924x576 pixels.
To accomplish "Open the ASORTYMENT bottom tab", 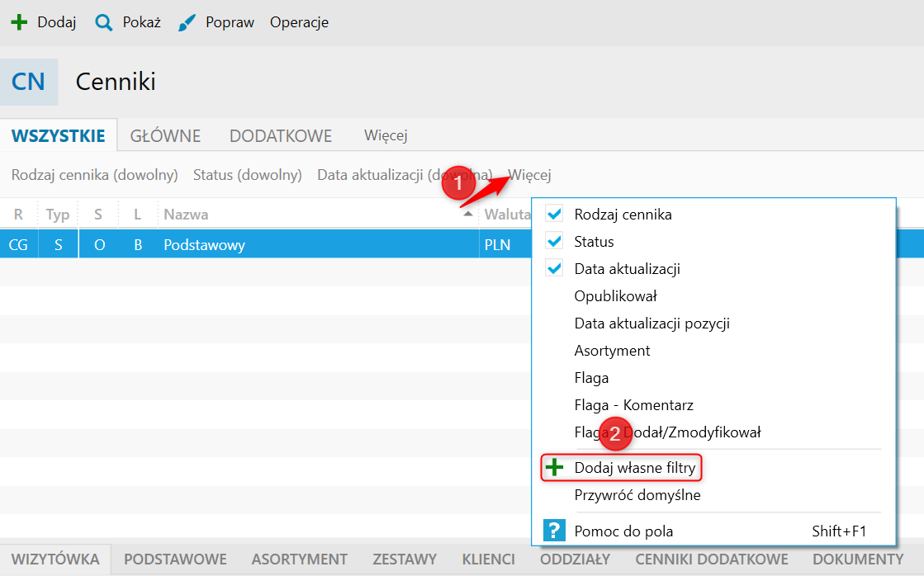I will click(300, 559).
